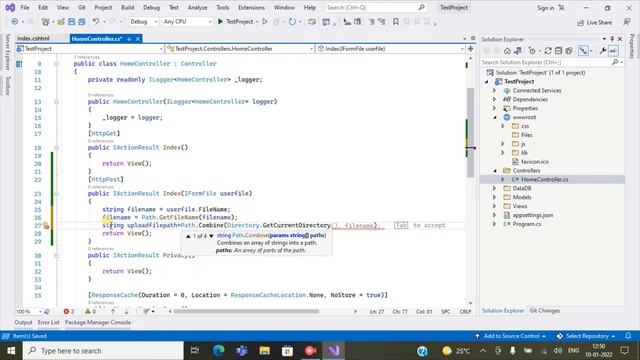The image size is (640, 360).
Task: Open the File menu
Action: (x=25, y=7)
